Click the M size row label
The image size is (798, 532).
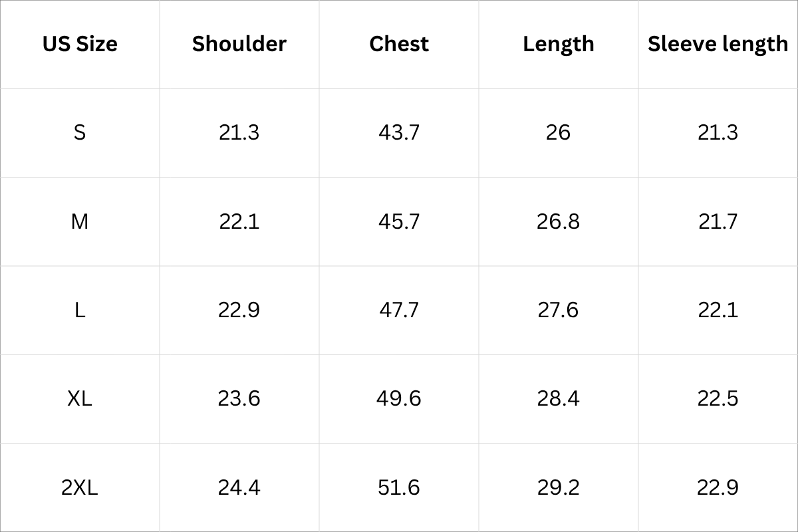tap(80, 221)
